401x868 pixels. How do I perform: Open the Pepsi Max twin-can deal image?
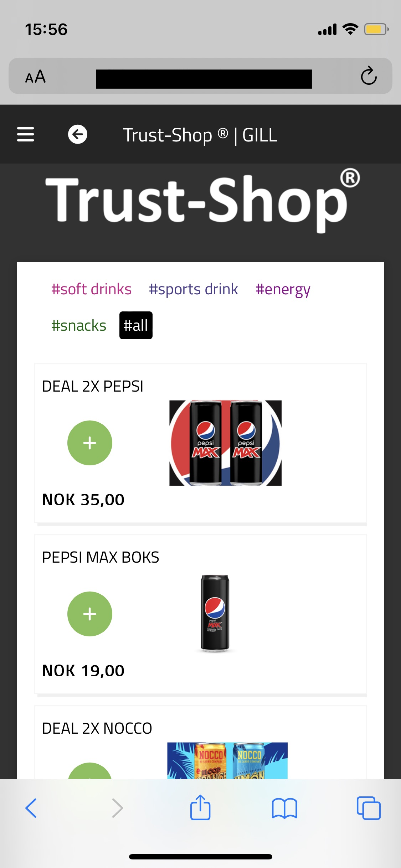(225, 443)
